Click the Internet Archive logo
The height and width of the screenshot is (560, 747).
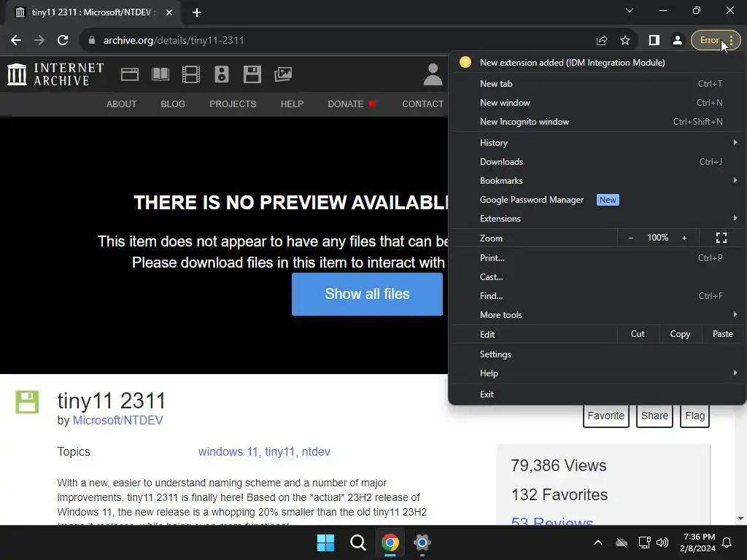(55, 75)
